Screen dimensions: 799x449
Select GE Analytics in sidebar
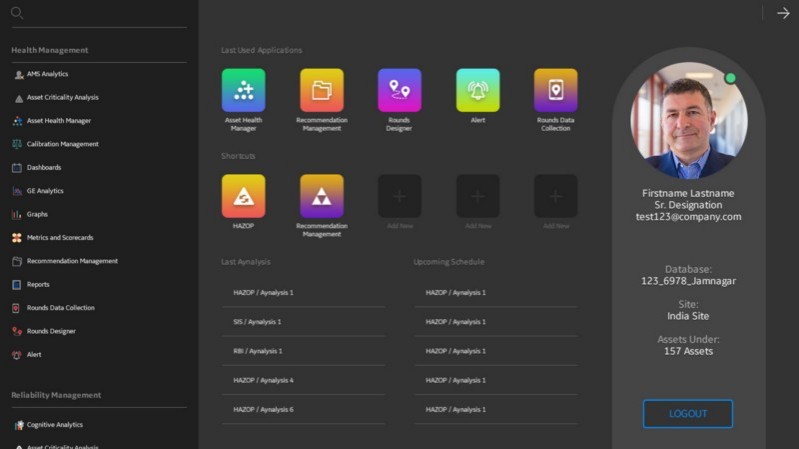click(x=45, y=191)
